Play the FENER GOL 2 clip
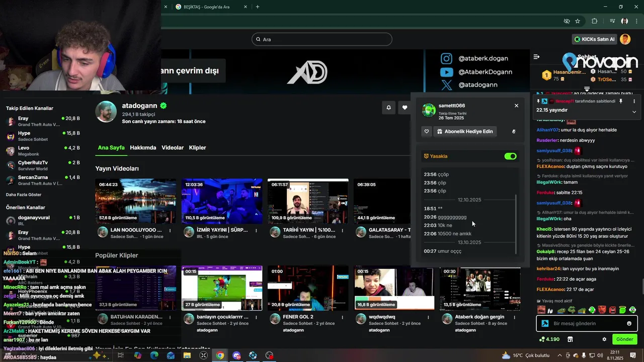 [308, 288]
